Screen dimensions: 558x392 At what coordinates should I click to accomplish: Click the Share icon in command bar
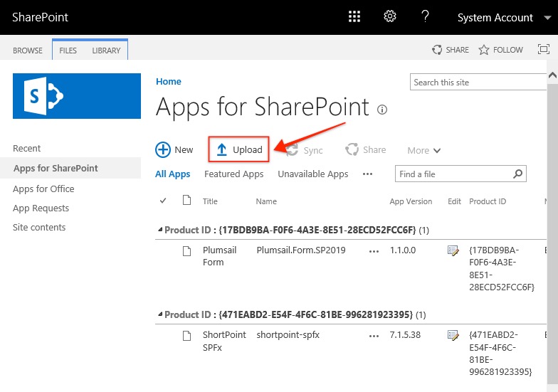[352, 149]
